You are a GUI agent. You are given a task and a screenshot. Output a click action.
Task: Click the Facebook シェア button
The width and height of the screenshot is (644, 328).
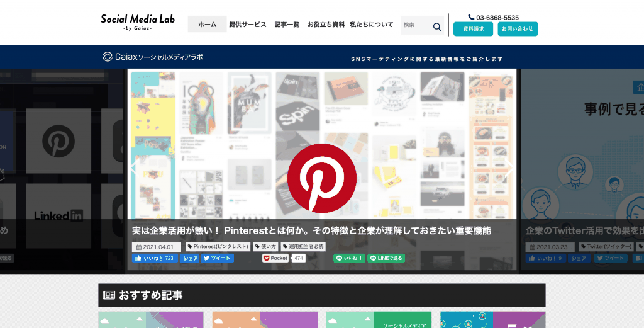click(x=189, y=258)
